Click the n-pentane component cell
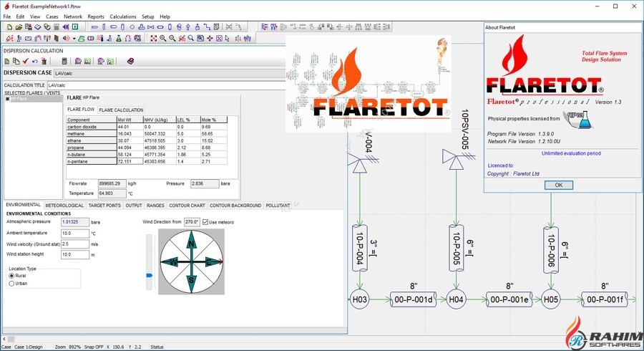 coord(92,161)
